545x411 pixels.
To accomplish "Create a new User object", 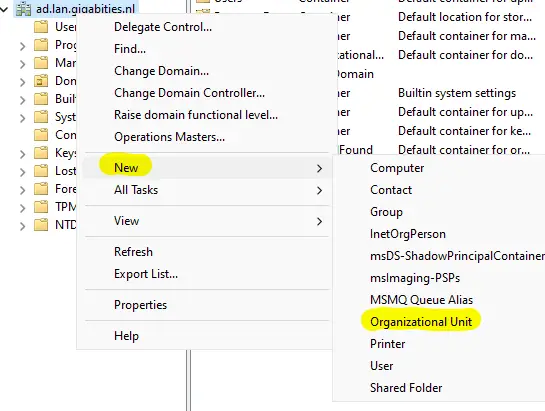I will [x=382, y=366].
